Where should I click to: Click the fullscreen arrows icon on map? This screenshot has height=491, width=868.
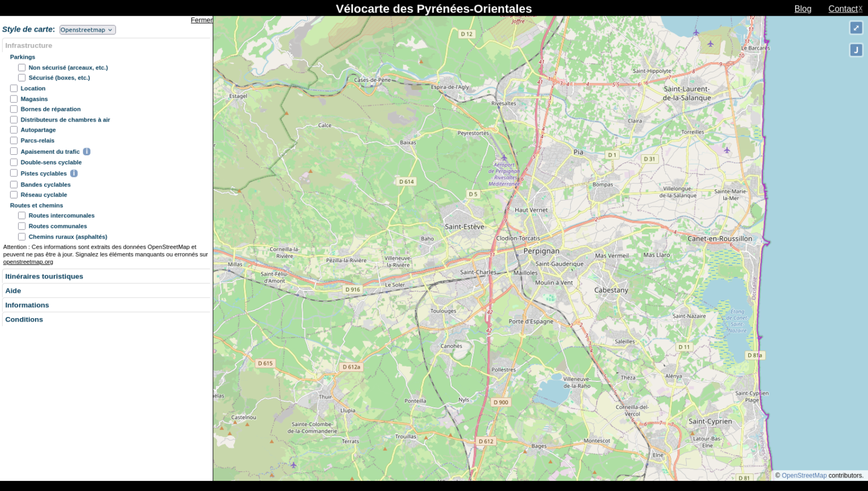point(856,28)
